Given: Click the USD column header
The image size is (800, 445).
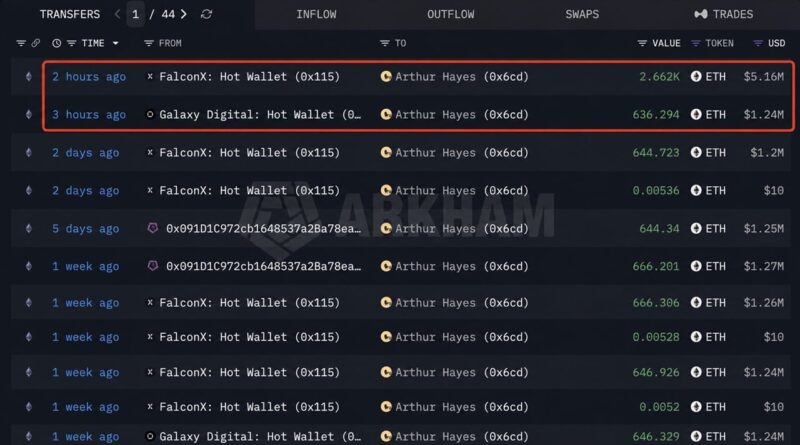Looking at the screenshot, I should [777, 43].
